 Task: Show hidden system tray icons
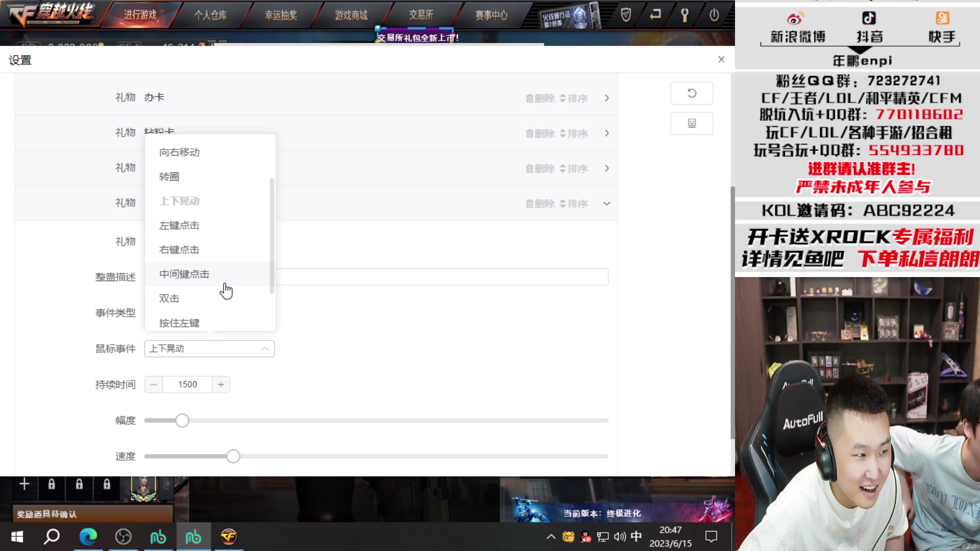click(x=551, y=537)
